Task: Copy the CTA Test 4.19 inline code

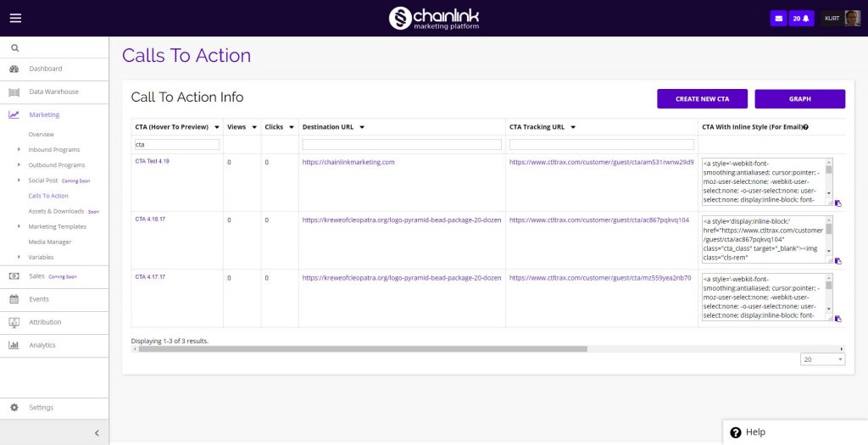Action: click(x=838, y=203)
